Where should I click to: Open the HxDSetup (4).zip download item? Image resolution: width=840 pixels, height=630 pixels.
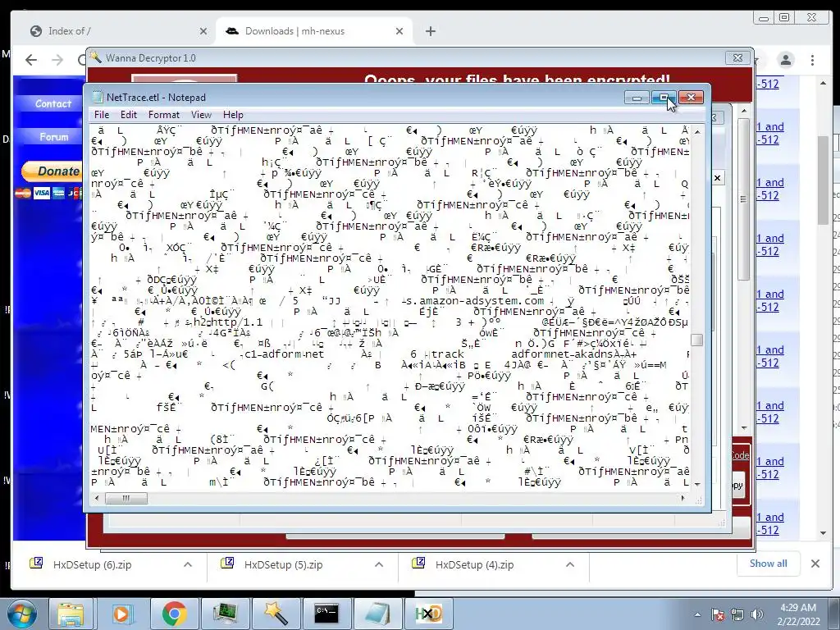click(474, 564)
